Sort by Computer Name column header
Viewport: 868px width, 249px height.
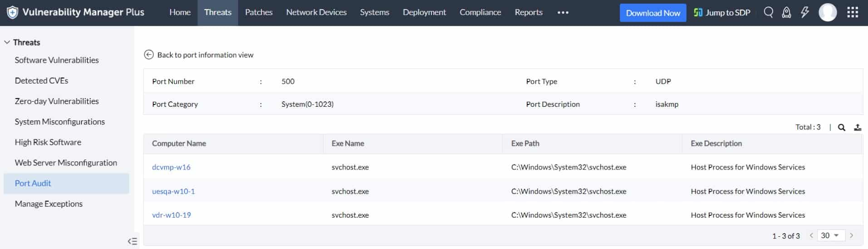[x=179, y=144]
